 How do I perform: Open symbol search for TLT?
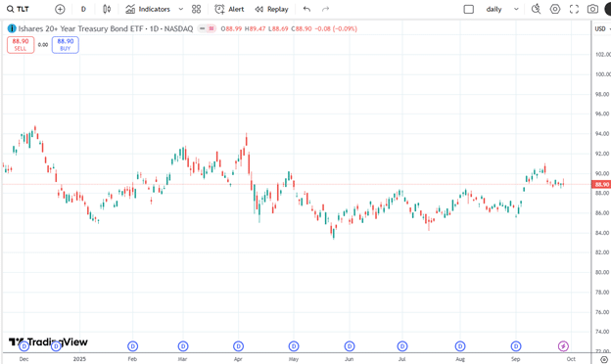pos(18,9)
